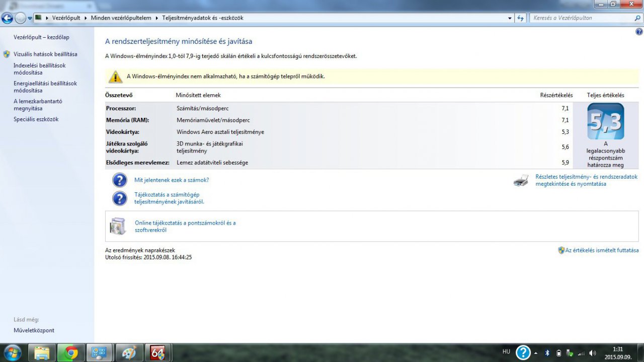This screenshot has height=362, width=644.
Task: Maximize window via title bar middle button
Action: click(613, 4)
